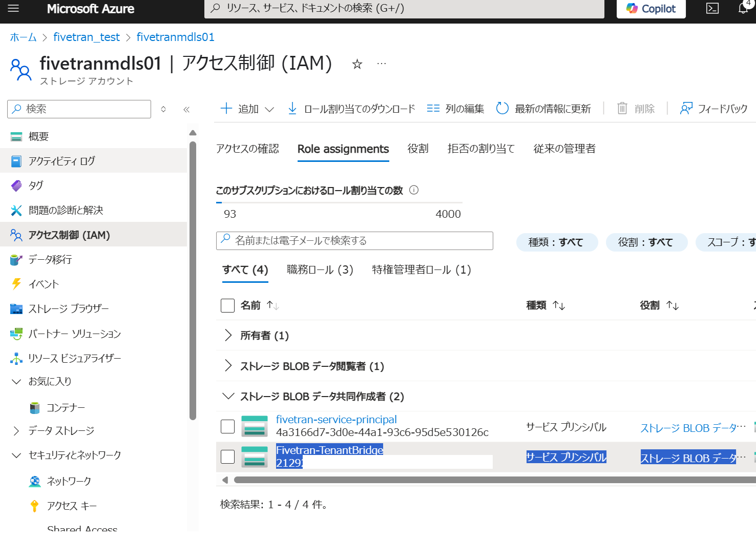Open the notifications bell
The height and width of the screenshot is (560, 756).
[743, 8]
